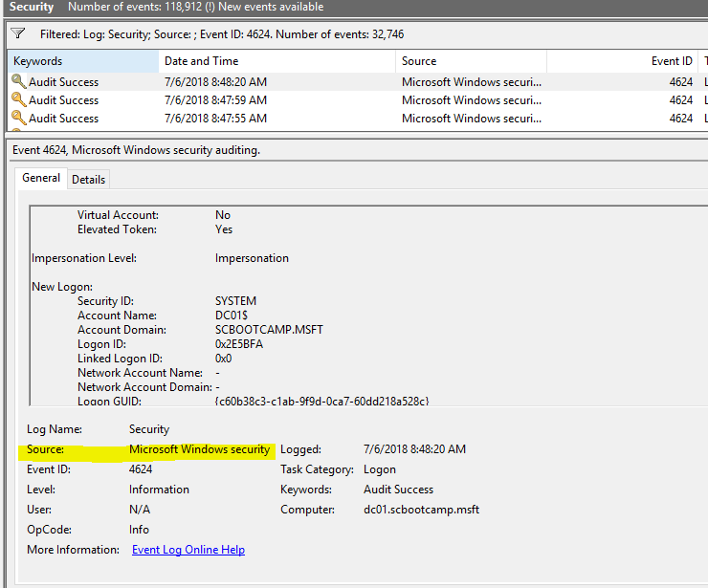Click the Security log title in header
Image resolution: width=708 pixels, height=588 pixels.
click(32, 7)
